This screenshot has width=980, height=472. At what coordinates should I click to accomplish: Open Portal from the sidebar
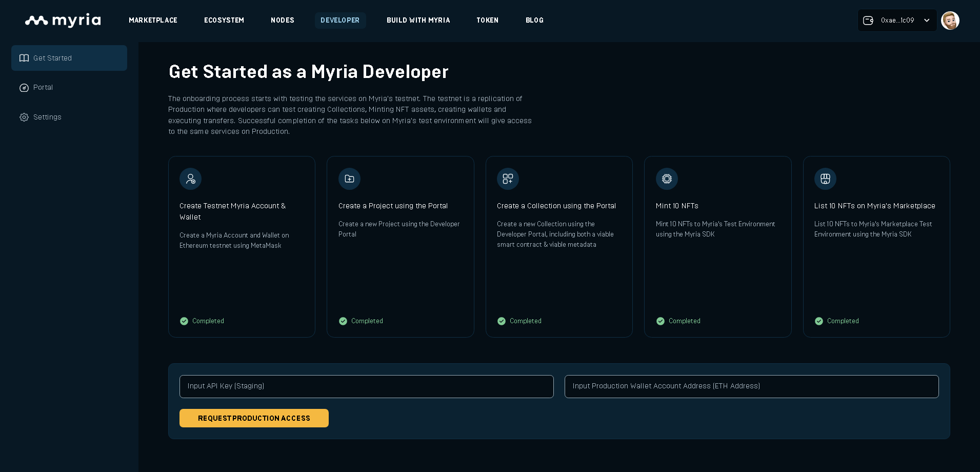coord(43,87)
